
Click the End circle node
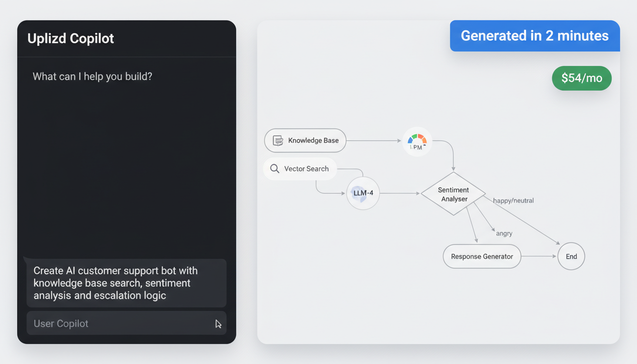click(x=571, y=256)
